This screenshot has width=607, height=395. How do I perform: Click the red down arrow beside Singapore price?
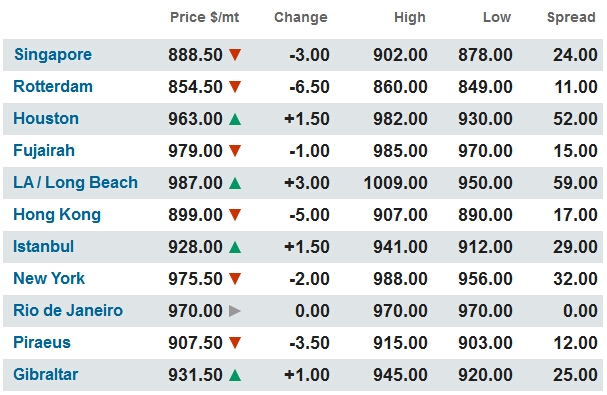tap(235, 55)
